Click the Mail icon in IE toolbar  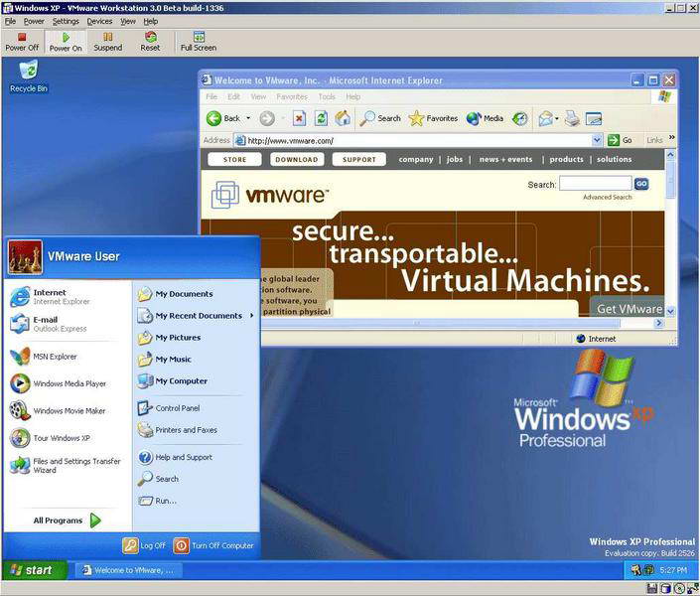click(545, 118)
